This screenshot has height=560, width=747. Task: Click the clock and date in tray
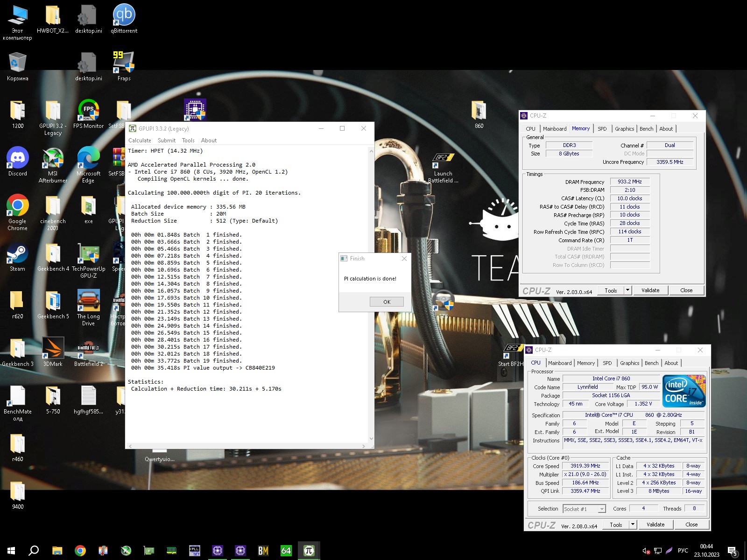(x=706, y=551)
